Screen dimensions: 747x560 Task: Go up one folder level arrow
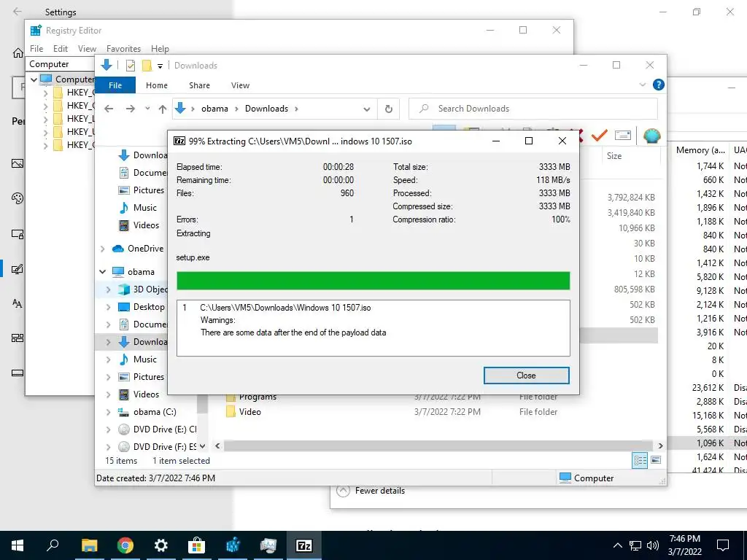(x=163, y=109)
